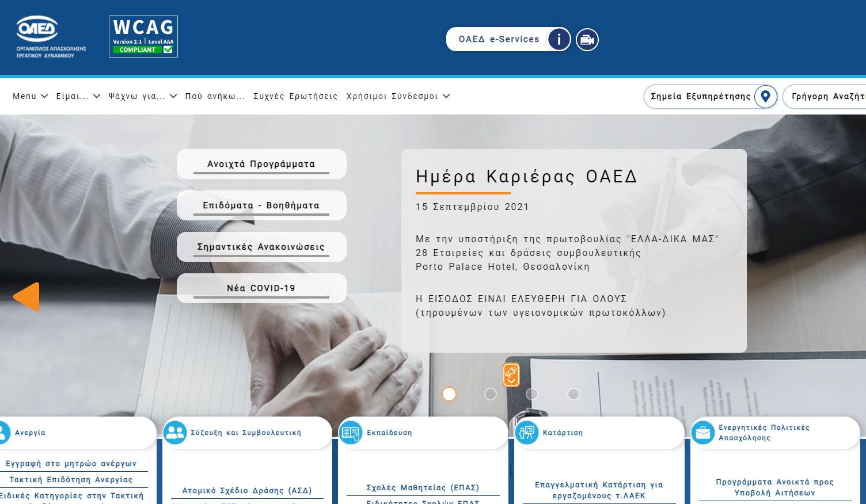Click the Κατάρτιση training icon

(x=526, y=433)
